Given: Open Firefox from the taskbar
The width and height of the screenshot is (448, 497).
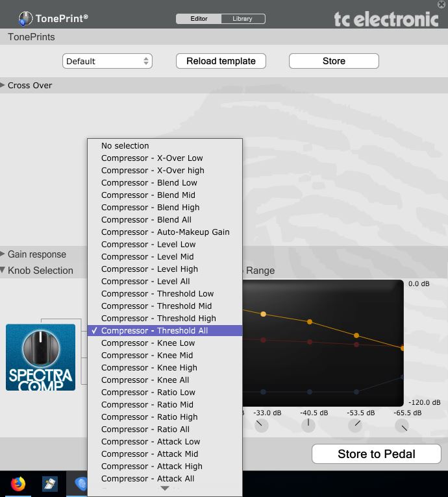Looking at the screenshot, I should pyautogui.click(x=18, y=483).
